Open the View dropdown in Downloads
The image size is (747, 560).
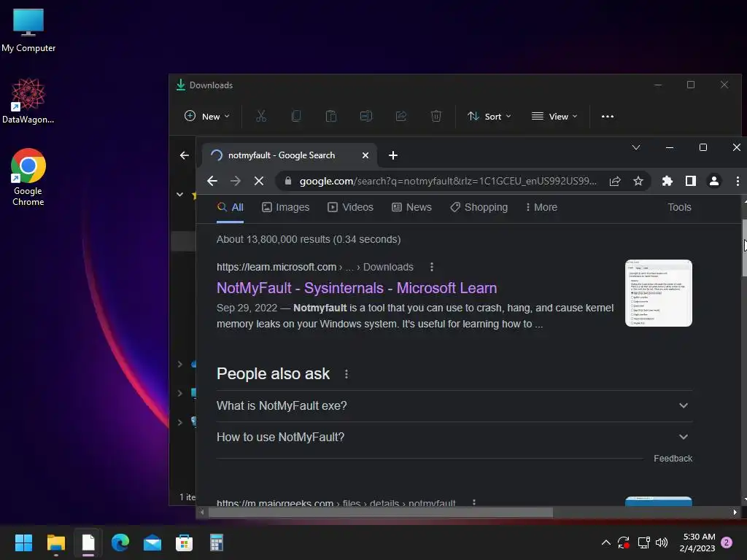pos(554,116)
